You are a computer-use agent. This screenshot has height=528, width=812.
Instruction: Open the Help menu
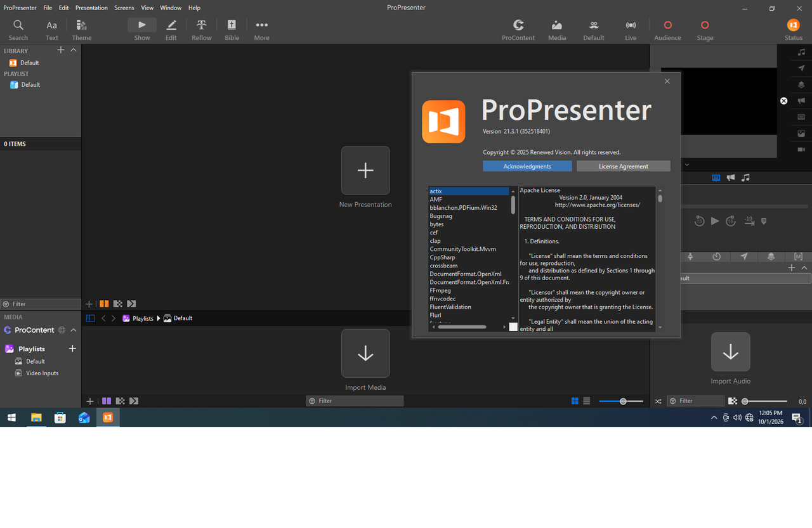coord(195,8)
